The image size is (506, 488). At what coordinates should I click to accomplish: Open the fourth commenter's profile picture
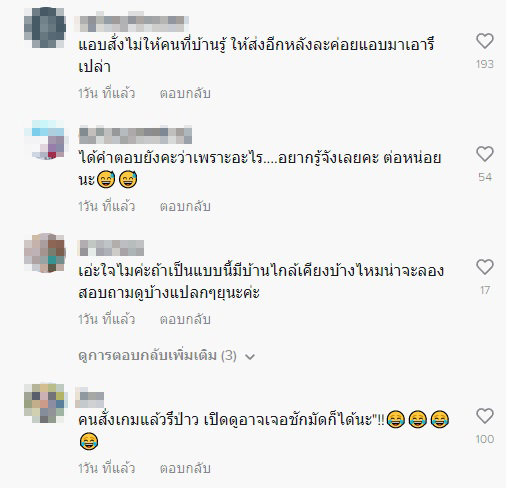[x=45, y=403]
